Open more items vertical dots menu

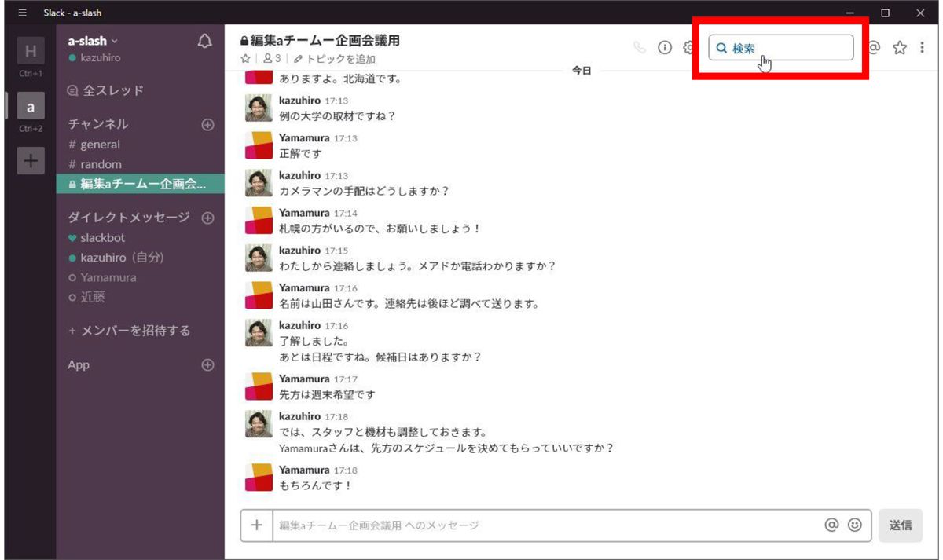[x=922, y=47]
